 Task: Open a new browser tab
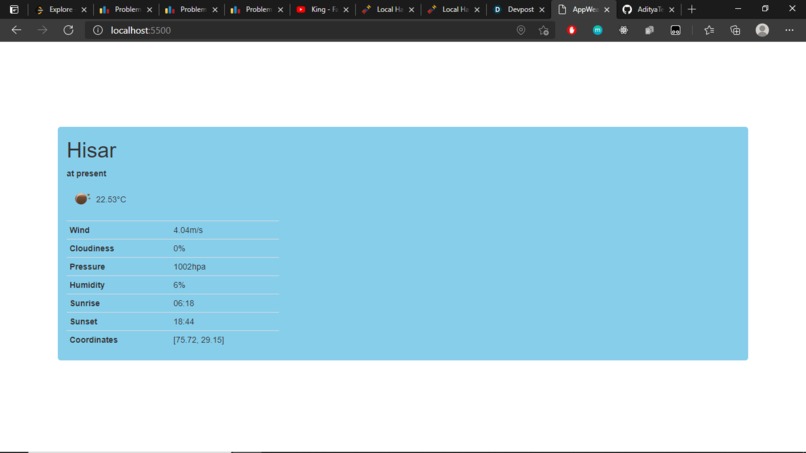click(691, 9)
